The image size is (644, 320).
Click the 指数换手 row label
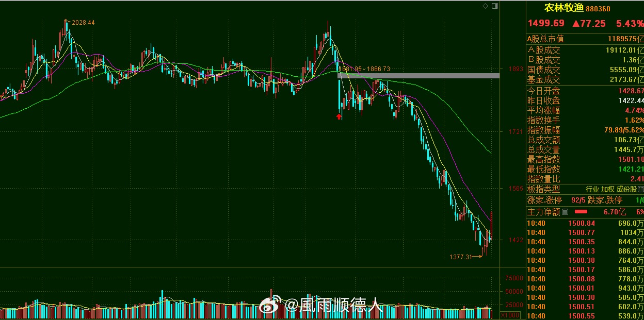tap(543, 120)
